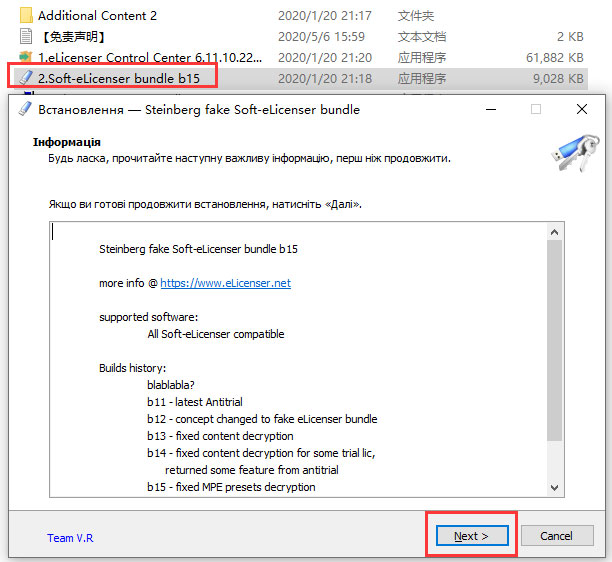Click the eLicenser Control Center application icon
The width and height of the screenshot is (612, 562).
coord(26,57)
